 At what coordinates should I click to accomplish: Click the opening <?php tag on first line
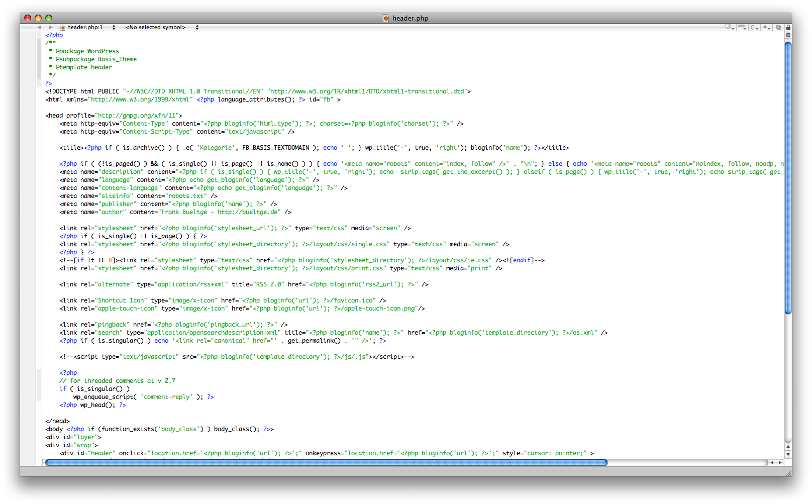click(54, 35)
